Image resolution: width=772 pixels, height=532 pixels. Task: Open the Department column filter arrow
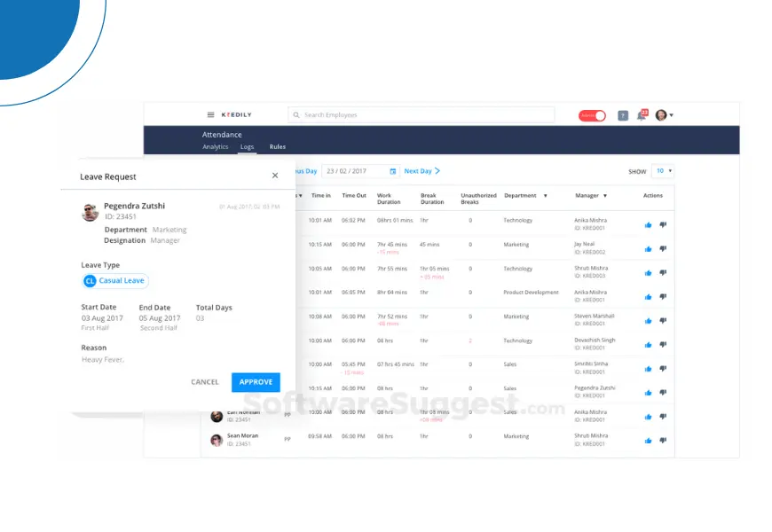[x=545, y=196]
